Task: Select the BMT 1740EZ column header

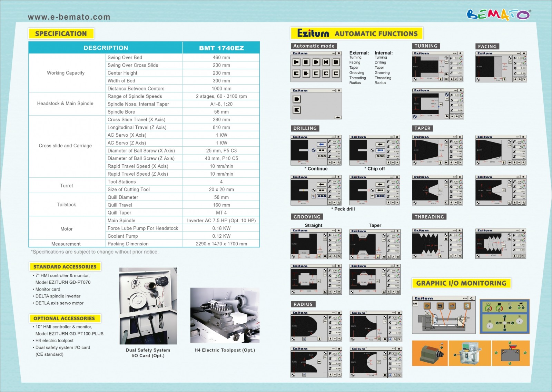Action: click(221, 48)
